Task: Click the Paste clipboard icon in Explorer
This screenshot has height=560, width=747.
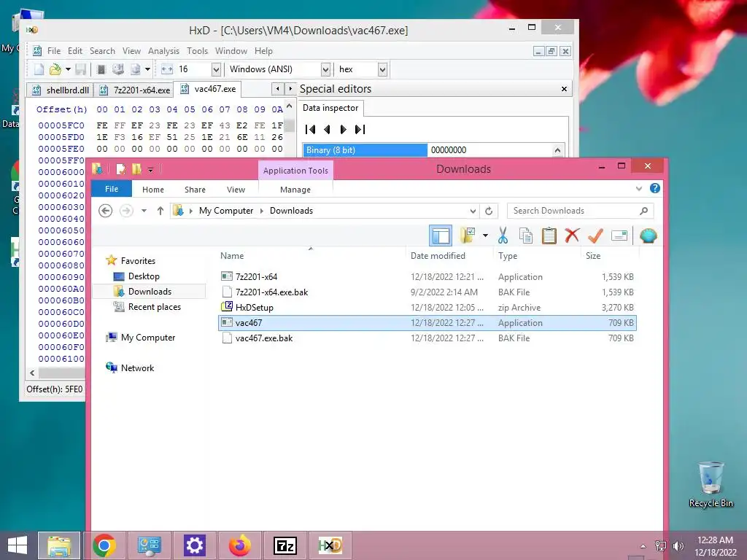Action: coord(549,236)
